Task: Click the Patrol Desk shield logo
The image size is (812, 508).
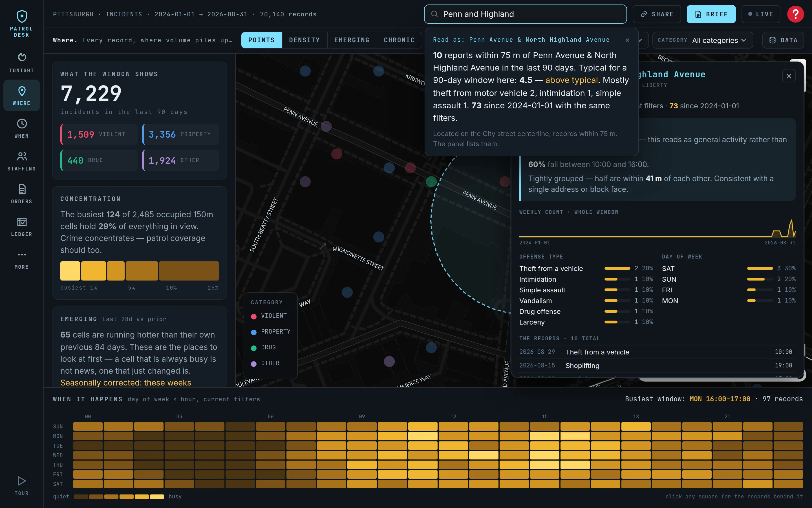Action: (22, 16)
